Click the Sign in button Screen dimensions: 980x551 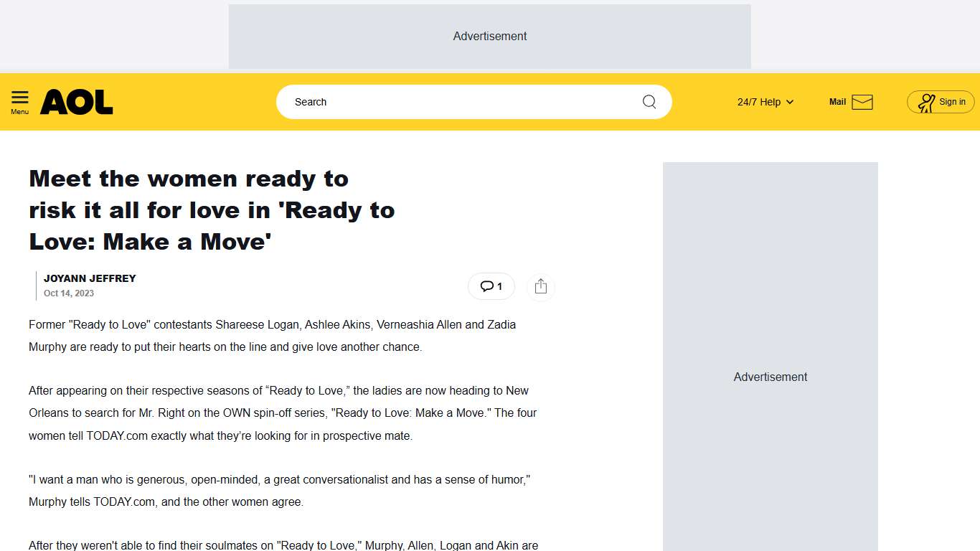click(x=941, y=101)
